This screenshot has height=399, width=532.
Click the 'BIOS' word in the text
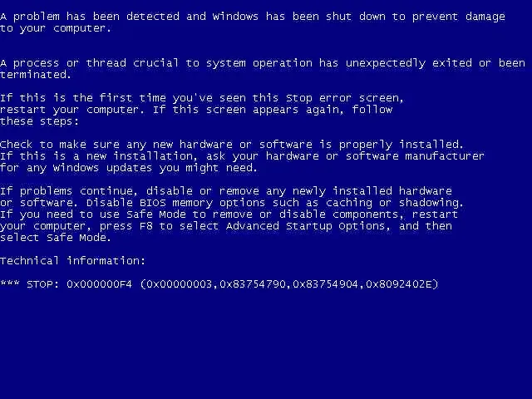click(153, 203)
